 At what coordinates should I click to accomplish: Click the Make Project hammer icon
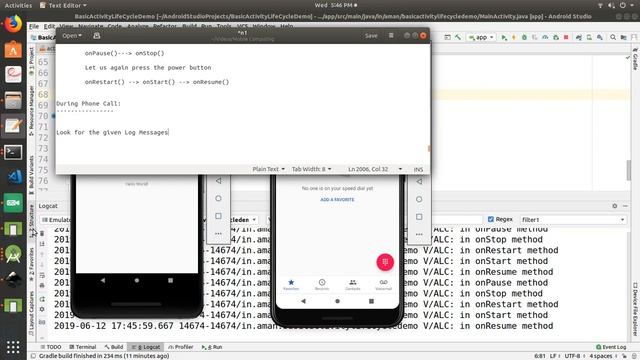click(458, 37)
